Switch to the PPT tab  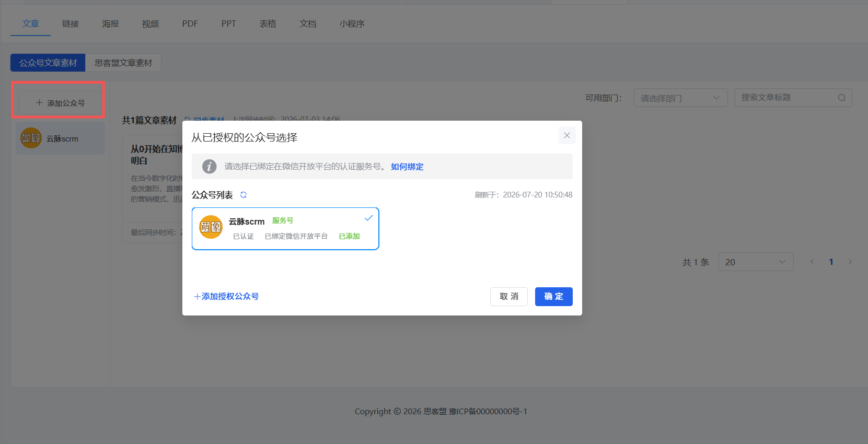click(x=229, y=24)
